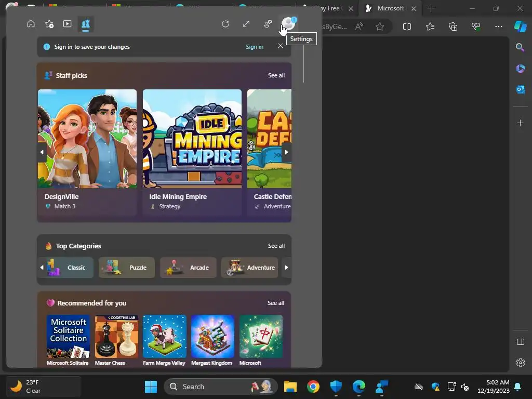Open the Edge Favorites list

point(430,26)
